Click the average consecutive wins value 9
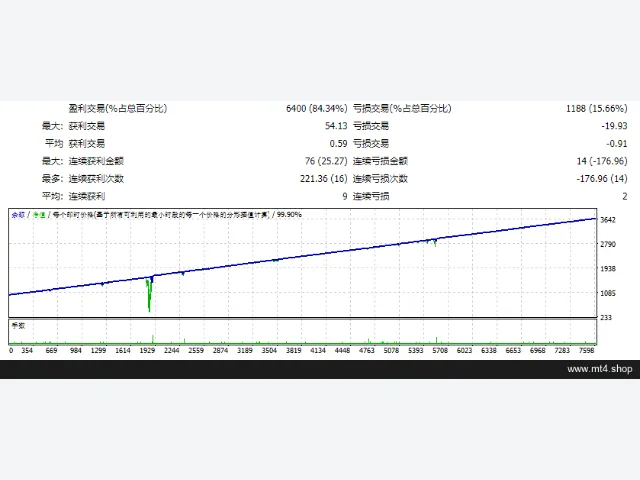The image size is (640, 480). 345,196
